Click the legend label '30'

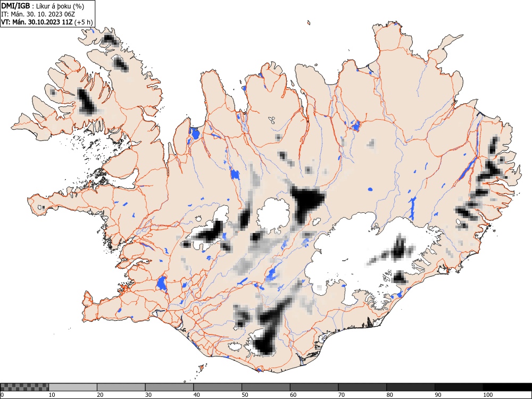148,395
